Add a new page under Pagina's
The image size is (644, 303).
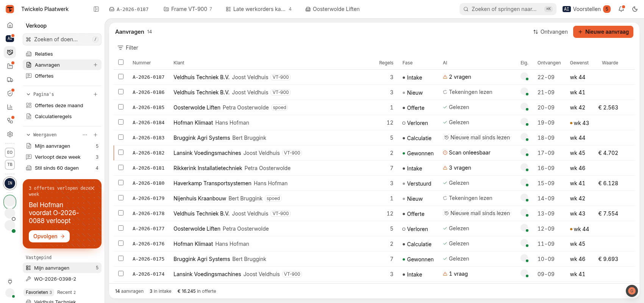pyautogui.click(x=95, y=94)
